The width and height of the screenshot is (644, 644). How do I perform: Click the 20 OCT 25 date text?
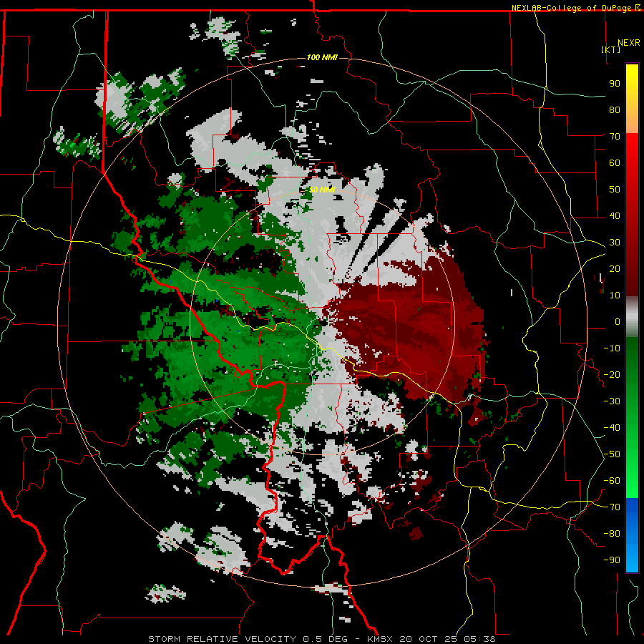tap(429, 639)
